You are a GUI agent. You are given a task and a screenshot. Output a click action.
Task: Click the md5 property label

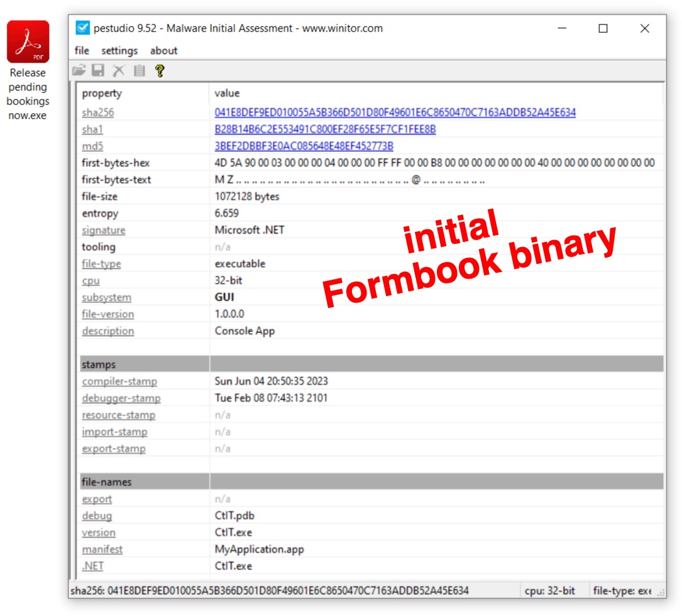click(92, 146)
